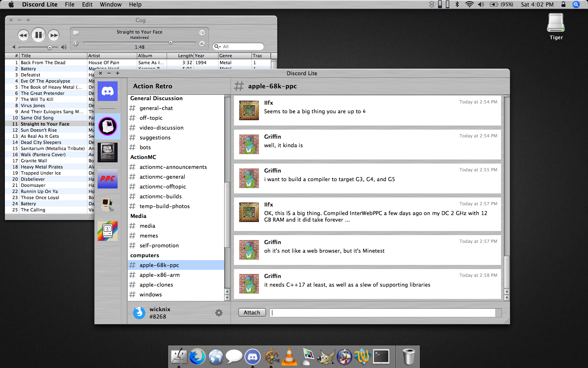Viewport: 588px width, 368px height.
Task: Pause playback in Cog
Action: [x=38, y=35]
